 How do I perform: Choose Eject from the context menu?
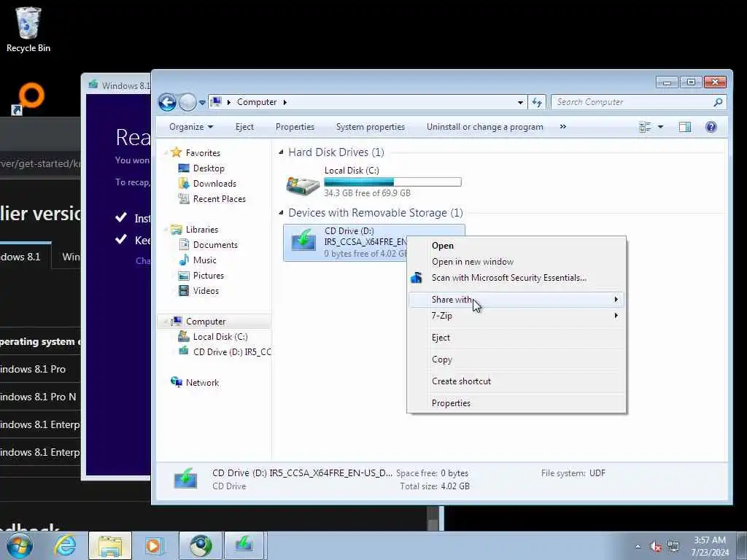pyautogui.click(x=516, y=338)
